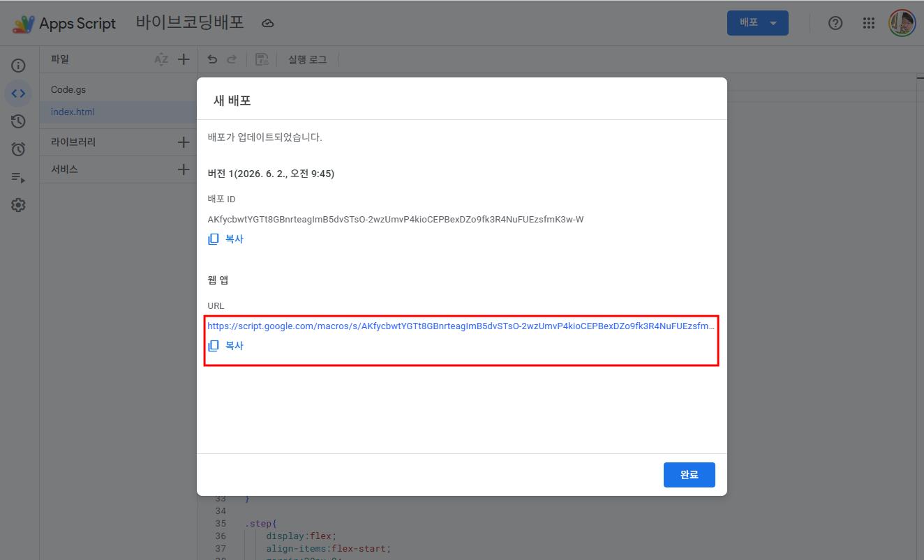Add a library with plus icon
924x560 pixels.
[x=184, y=142]
